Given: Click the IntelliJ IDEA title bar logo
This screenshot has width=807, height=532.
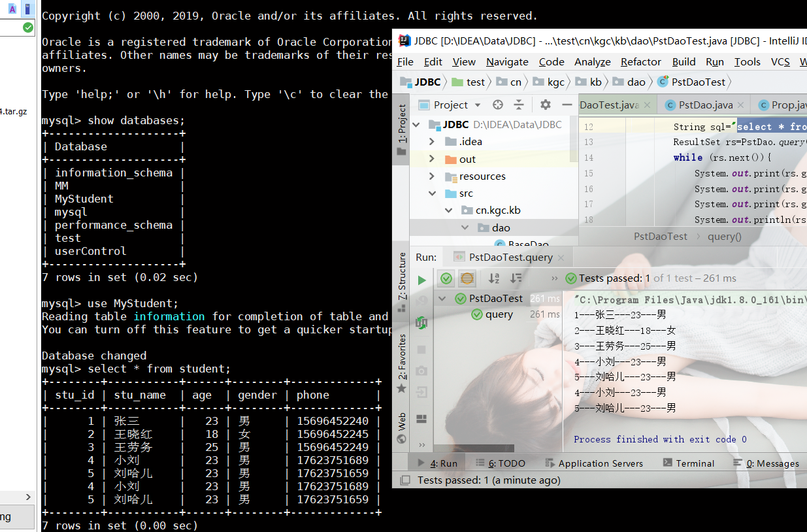Looking at the screenshot, I should point(404,41).
